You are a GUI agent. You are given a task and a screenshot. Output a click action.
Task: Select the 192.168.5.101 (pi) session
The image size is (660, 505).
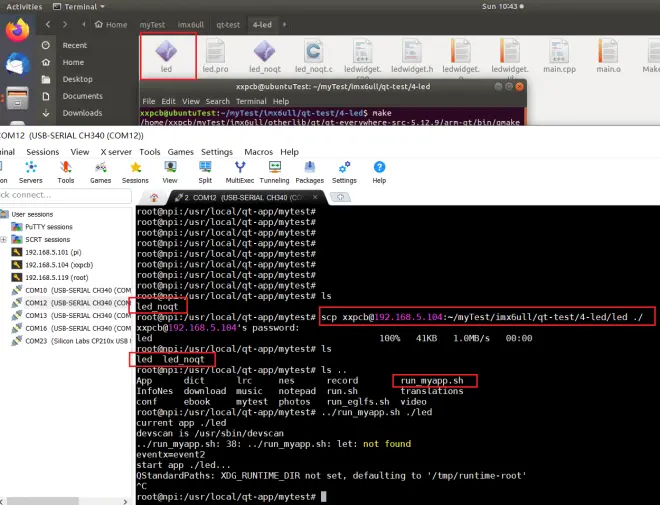(47, 252)
